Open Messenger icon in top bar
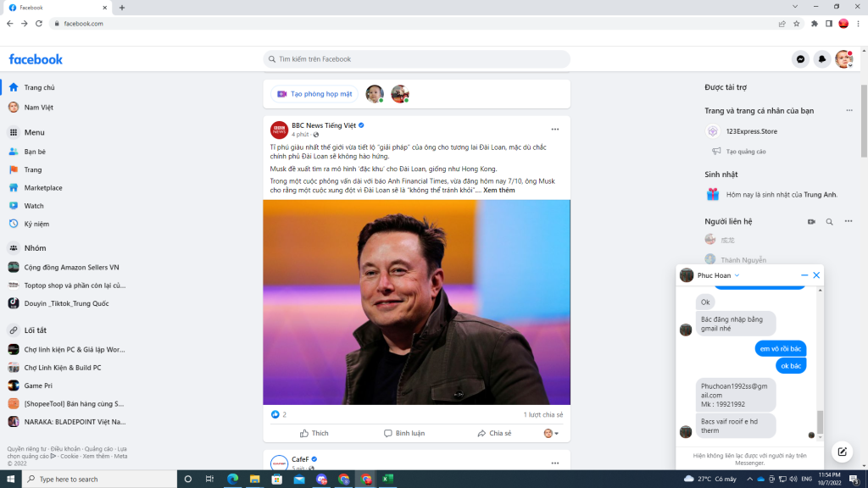This screenshot has height=488, width=868. click(800, 59)
